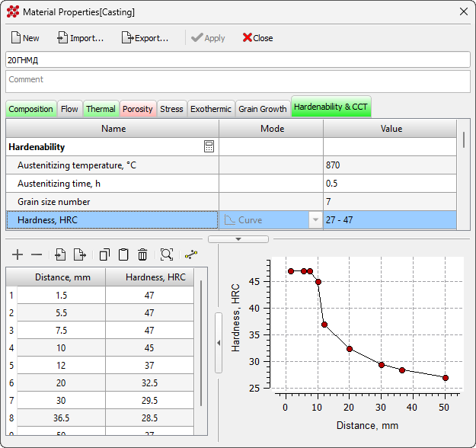Click the Export... button
Screen dimensions: 476x448
(x=145, y=38)
